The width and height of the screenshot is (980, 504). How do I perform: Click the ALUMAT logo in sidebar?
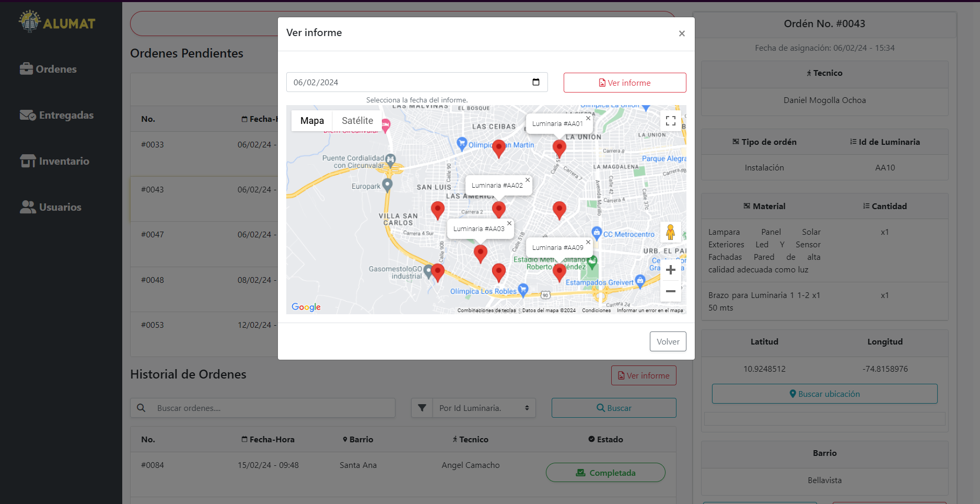pos(57,22)
